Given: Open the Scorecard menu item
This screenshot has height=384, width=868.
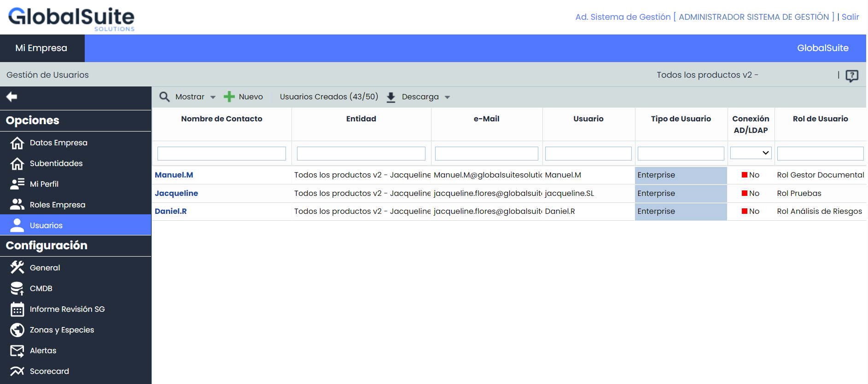Looking at the screenshot, I should click(x=49, y=371).
